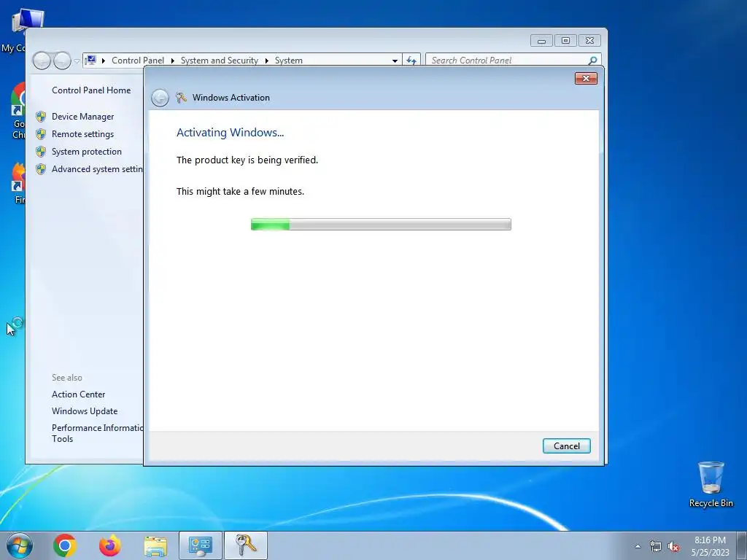Open Windows Explorer from the taskbar
Screen dimensions: 747x560
pyautogui.click(x=155, y=545)
